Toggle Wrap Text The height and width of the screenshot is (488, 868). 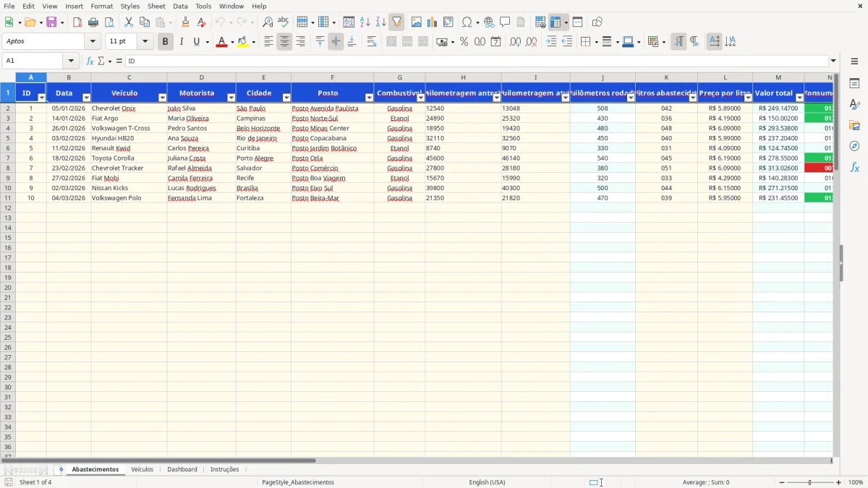click(372, 42)
